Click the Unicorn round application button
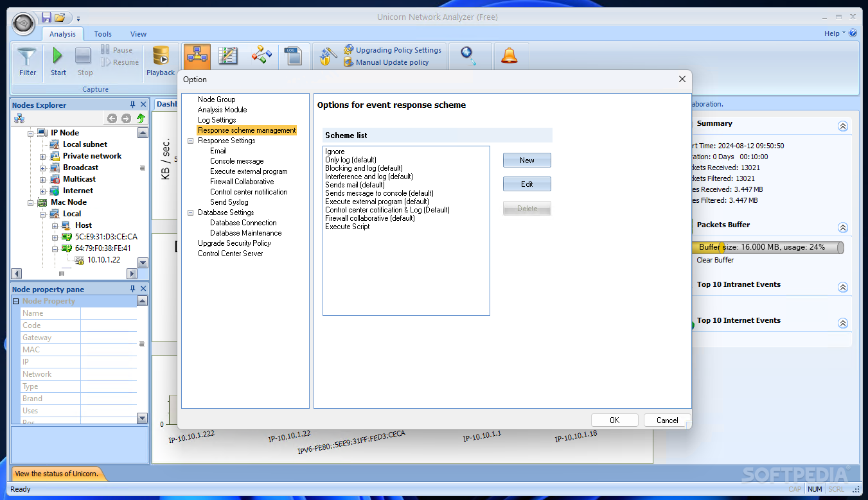The image size is (868, 500). point(24,23)
